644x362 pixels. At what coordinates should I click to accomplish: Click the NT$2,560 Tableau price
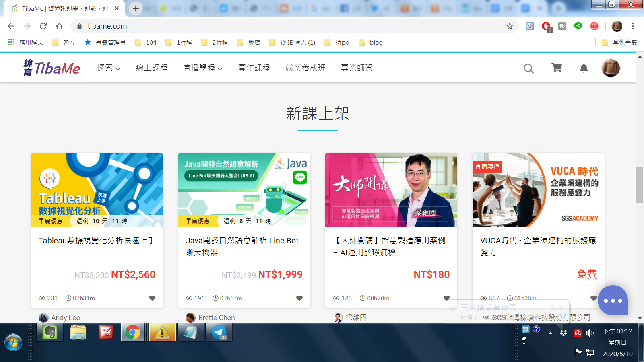[133, 275]
